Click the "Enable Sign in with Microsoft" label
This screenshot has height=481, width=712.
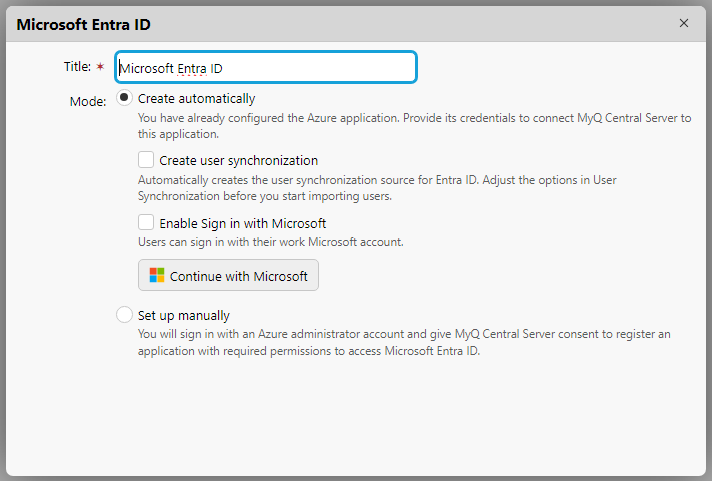pyautogui.click(x=242, y=223)
